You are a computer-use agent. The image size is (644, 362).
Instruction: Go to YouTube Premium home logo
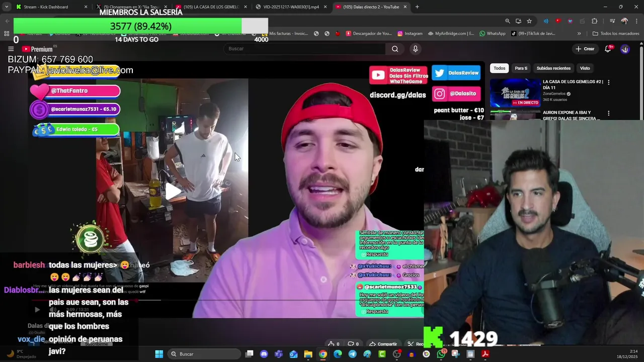pos(37,49)
